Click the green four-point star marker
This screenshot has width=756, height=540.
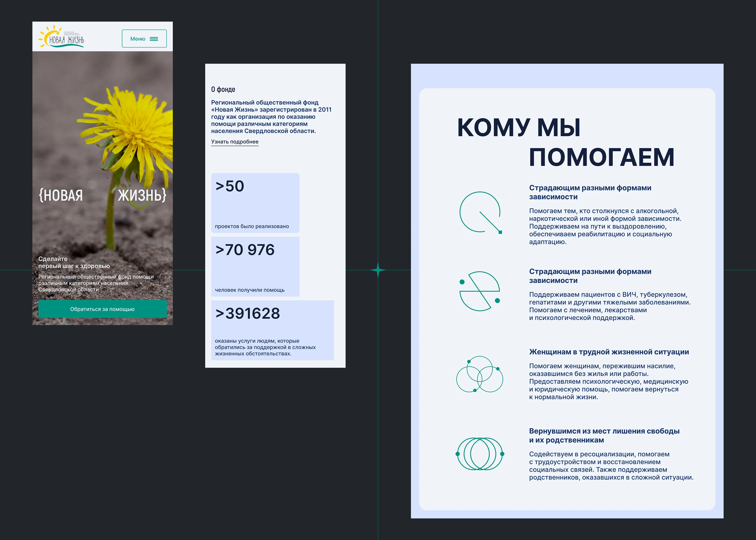tap(378, 270)
